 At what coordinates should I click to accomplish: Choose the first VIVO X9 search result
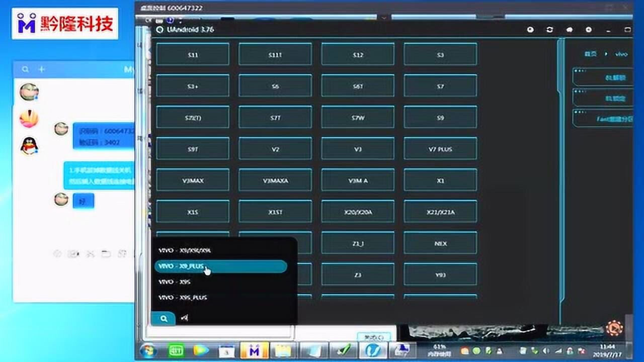(221, 250)
